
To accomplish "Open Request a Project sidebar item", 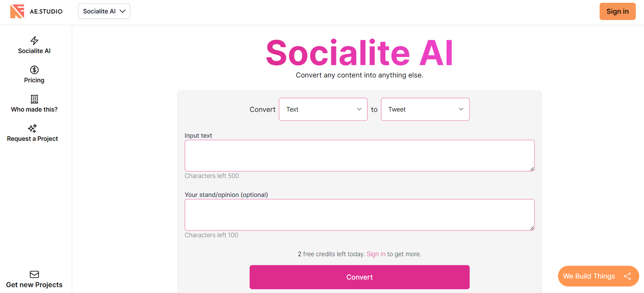I will point(32,139).
